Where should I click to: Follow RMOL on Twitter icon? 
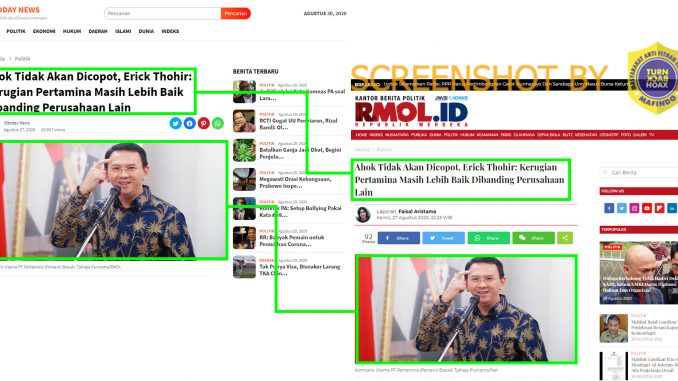pyautogui.click(x=621, y=208)
